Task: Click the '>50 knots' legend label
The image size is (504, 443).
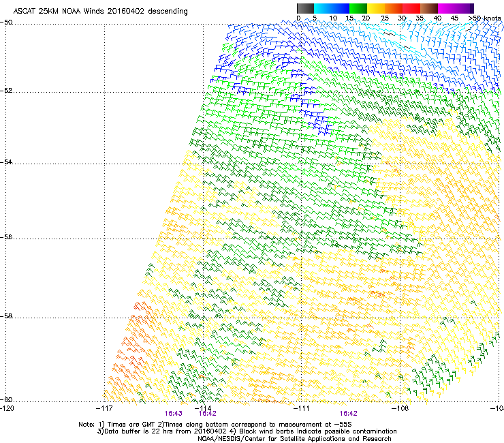Action: point(485,18)
